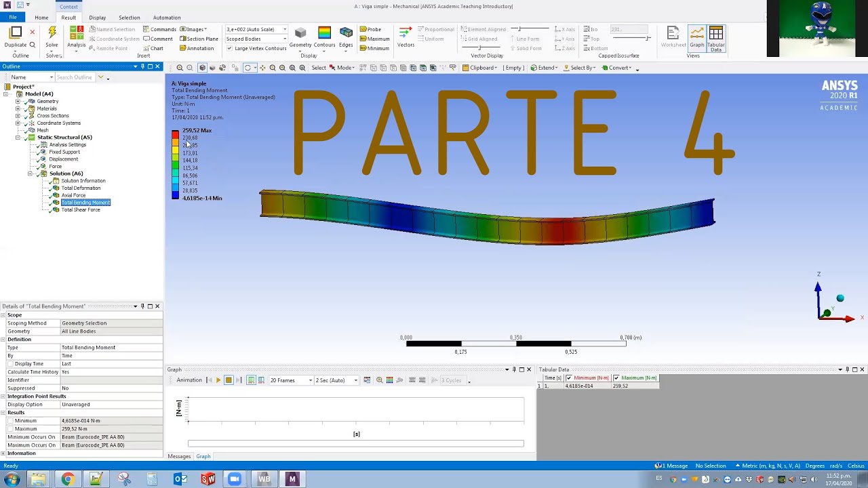Toggle the Graph view button
The image size is (868, 488).
[696, 37]
